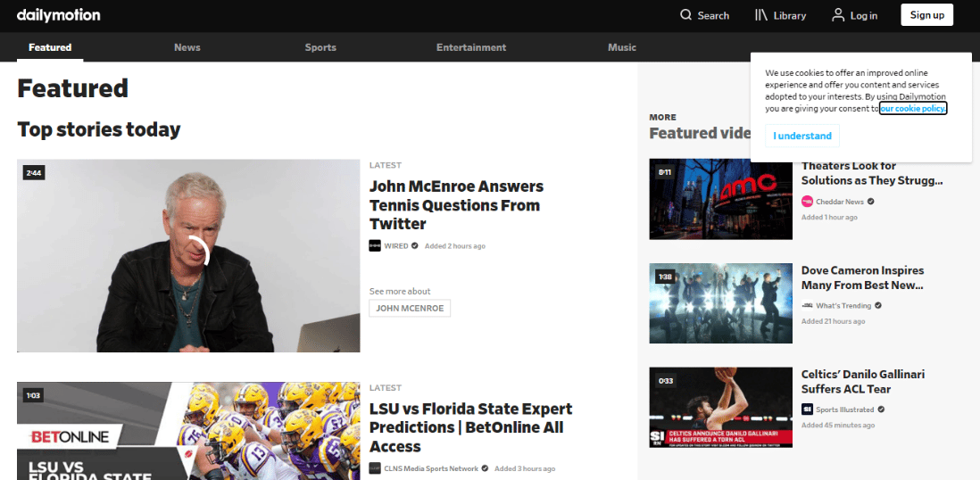Click the Sports Illustrated channel logo
Screen dimensions: 980x480
pos(808,410)
